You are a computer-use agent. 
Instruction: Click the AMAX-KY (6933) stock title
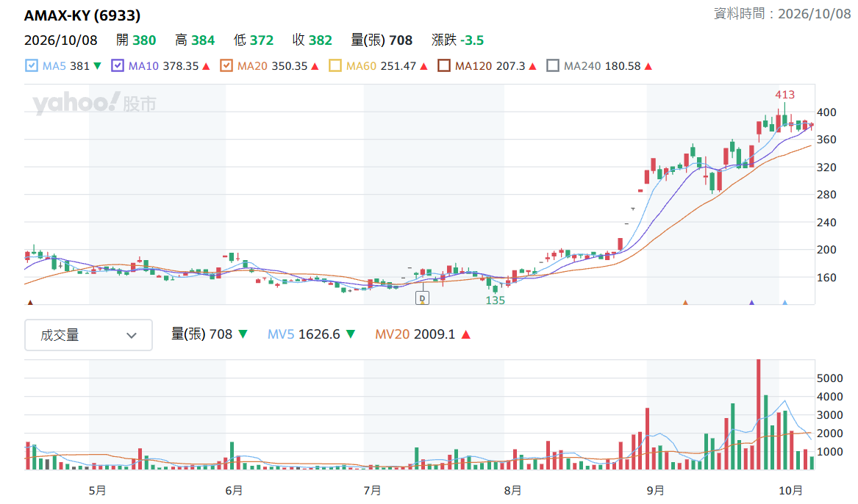[x=82, y=15]
